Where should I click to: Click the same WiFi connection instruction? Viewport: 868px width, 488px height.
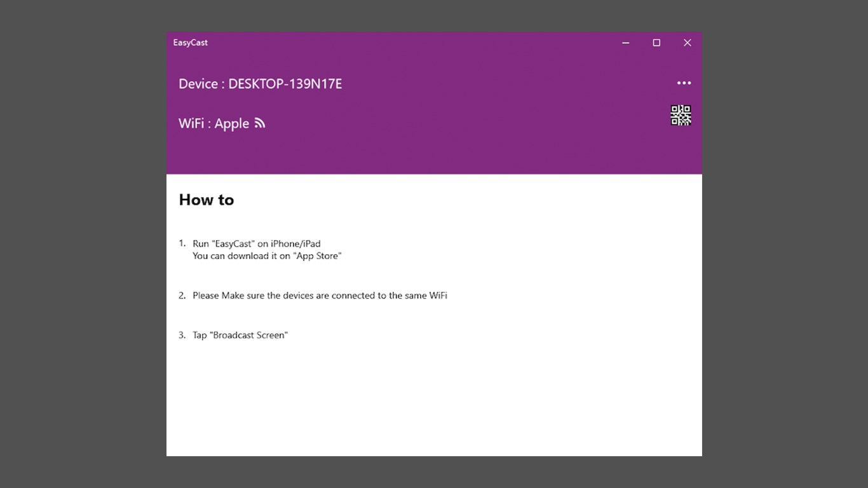[320, 295]
